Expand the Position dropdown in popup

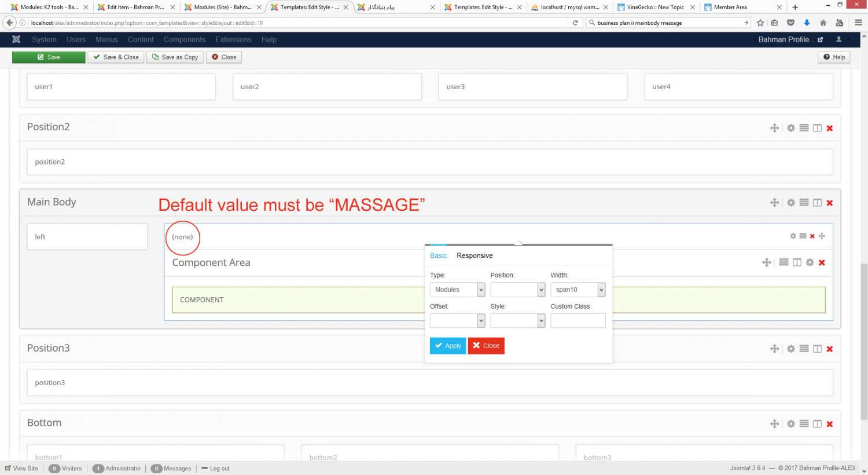tap(517, 290)
